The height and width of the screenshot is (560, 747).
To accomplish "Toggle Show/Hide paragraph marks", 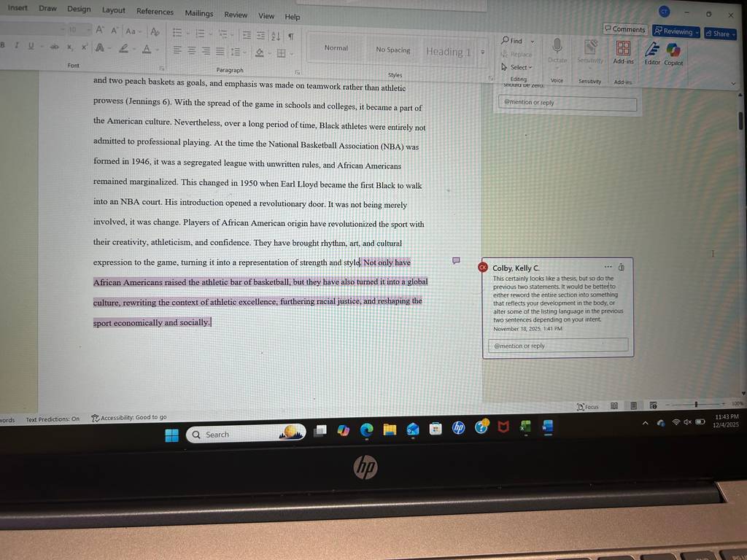I will coord(290,36).
